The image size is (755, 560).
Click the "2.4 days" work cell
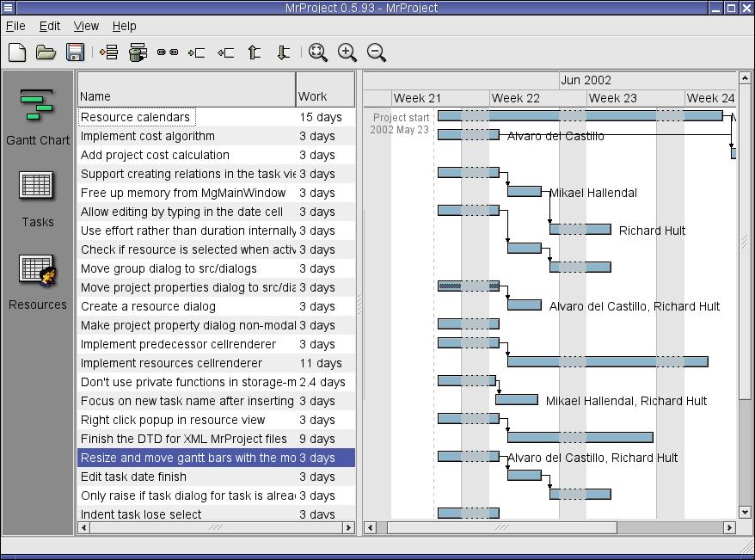pyautogui.click(x=322, y=382)
